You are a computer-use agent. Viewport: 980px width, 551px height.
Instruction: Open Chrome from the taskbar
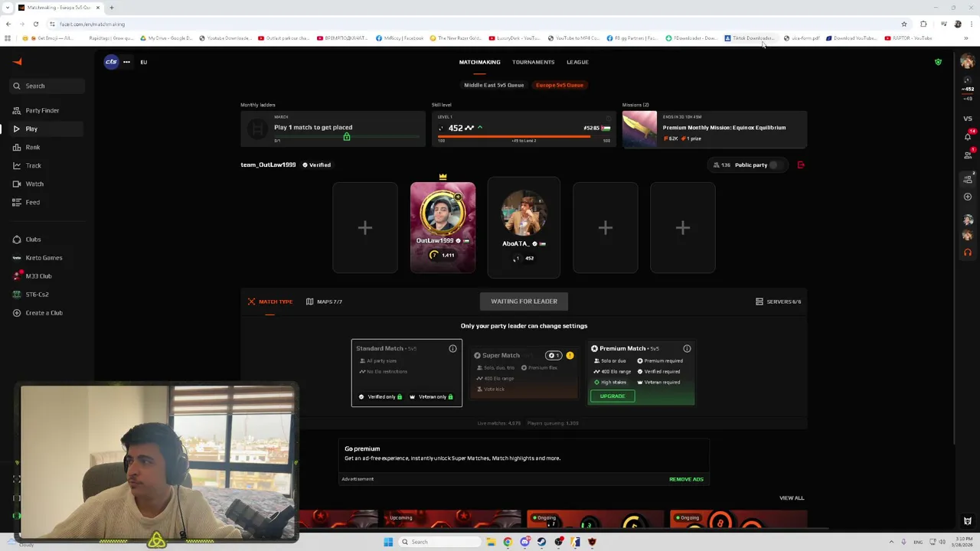508,542
